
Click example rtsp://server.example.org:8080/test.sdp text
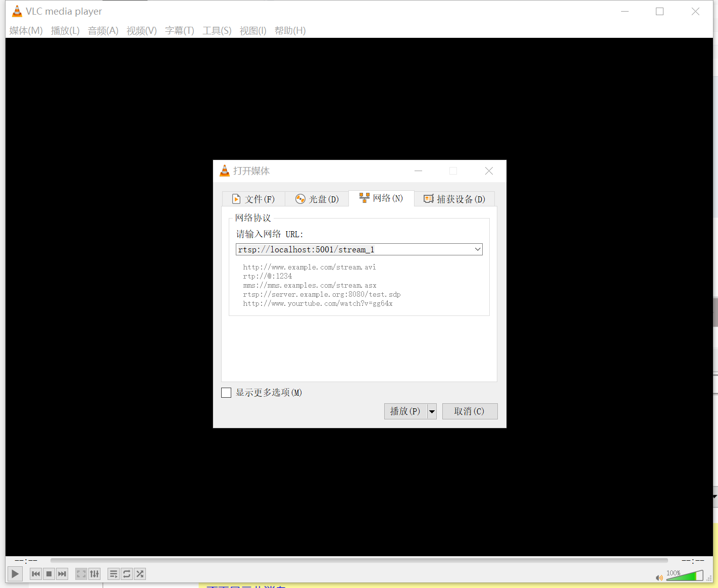click(x=322, y=294)
